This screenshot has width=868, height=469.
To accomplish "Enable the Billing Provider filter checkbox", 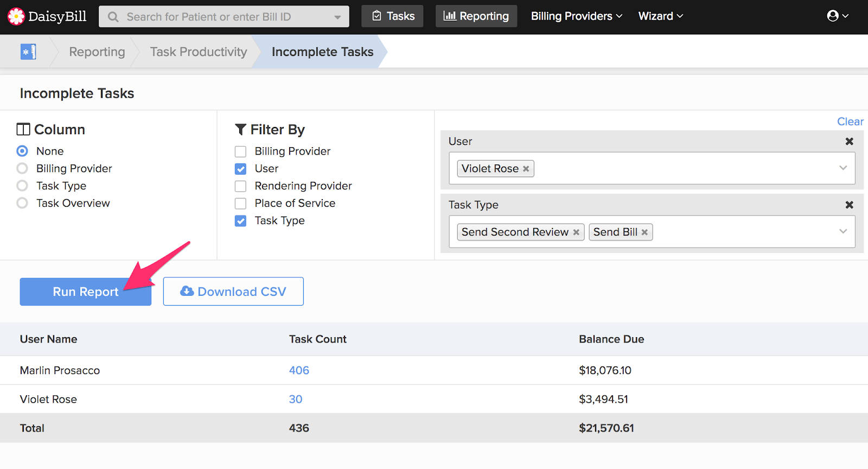I will (240, 151).
